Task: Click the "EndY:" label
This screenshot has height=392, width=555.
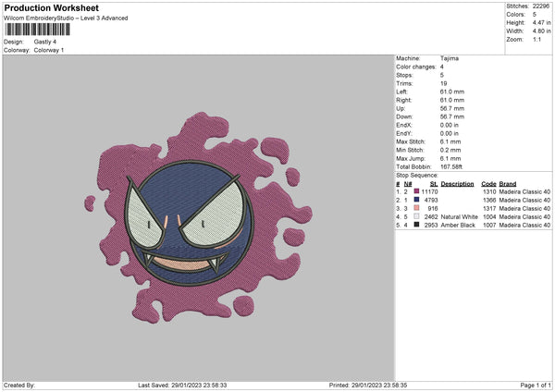Action: coord(404,133)
